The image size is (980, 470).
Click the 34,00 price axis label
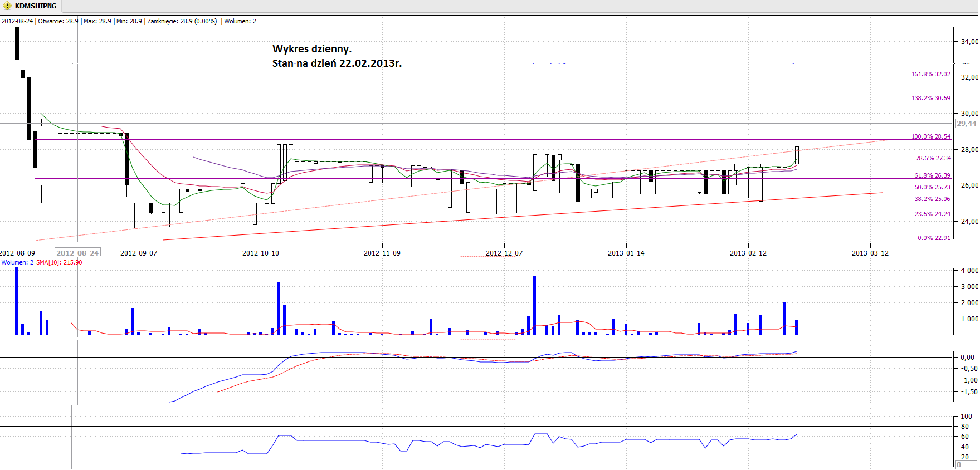pos(969,41)
